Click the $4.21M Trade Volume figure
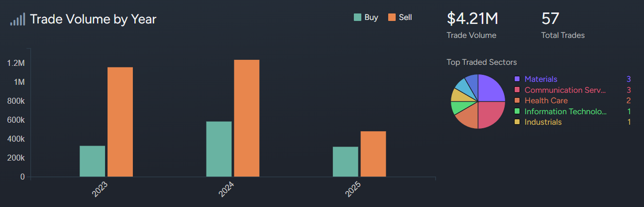The height and width of the screenshot is (207, 644). click(472, 19)
